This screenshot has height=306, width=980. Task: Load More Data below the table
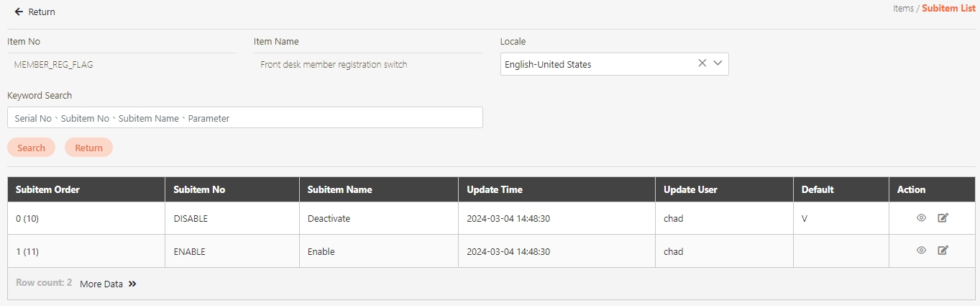pyautogui.click(x=108, y=284)
